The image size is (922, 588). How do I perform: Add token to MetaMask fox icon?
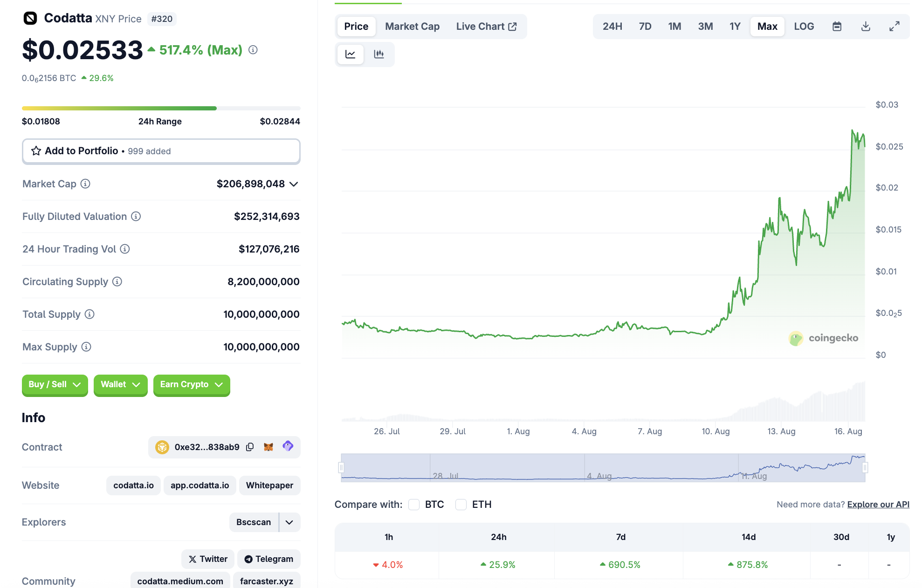(x=268, y=447)
